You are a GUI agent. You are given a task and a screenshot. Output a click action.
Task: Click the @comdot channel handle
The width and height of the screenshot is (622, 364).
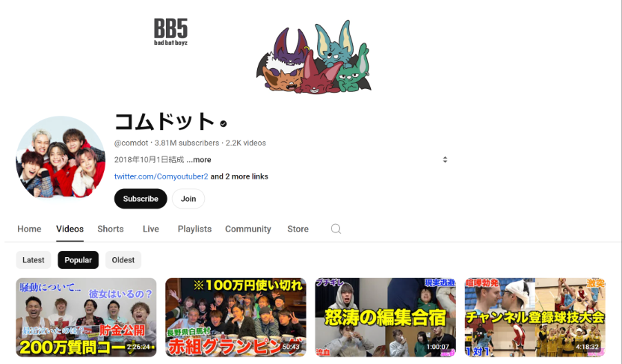(132, 143)
